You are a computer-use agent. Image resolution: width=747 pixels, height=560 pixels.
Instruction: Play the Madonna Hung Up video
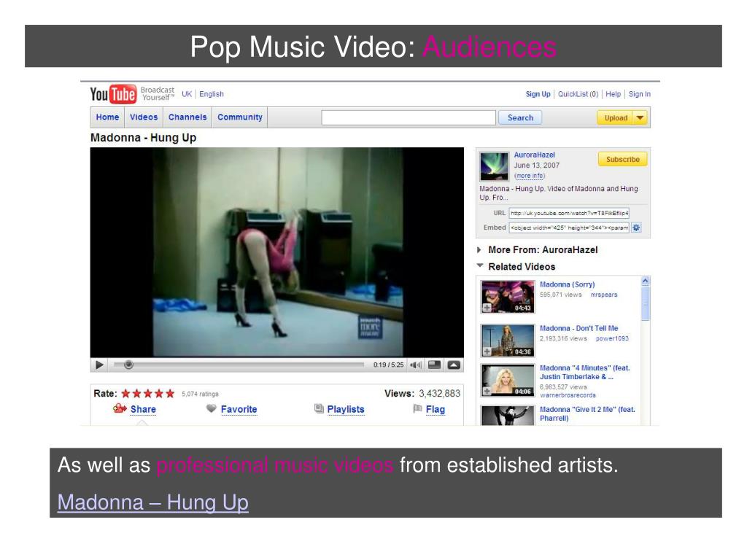[x=99, y=365]
